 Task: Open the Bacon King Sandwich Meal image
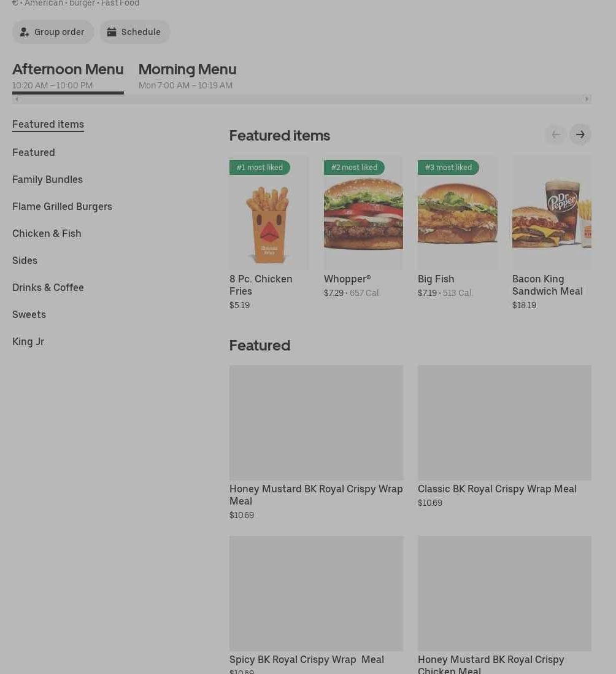coord(552,214)
